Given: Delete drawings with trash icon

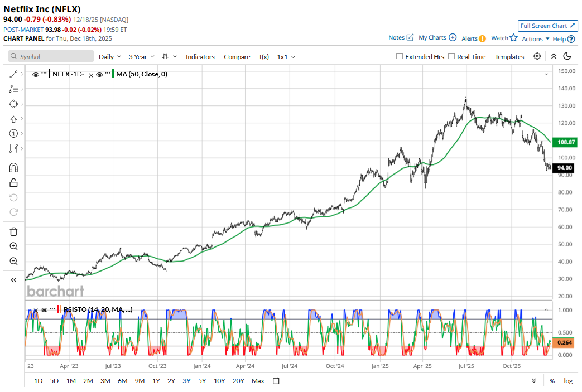Looking at the screenshot, I should click(13, 232).
